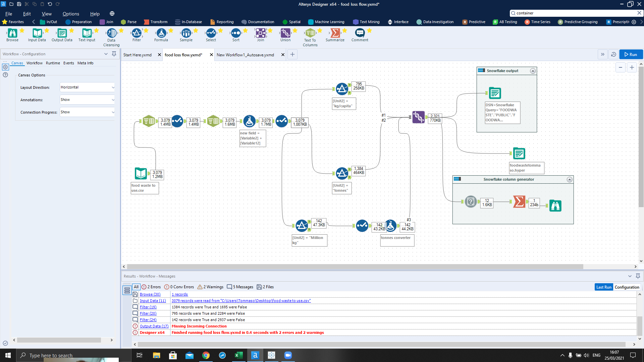The height and width of the screenshot is (362, 644).
Task: Click the foodwastetommaso.hyper output node
Action: (x=519, y=154)
